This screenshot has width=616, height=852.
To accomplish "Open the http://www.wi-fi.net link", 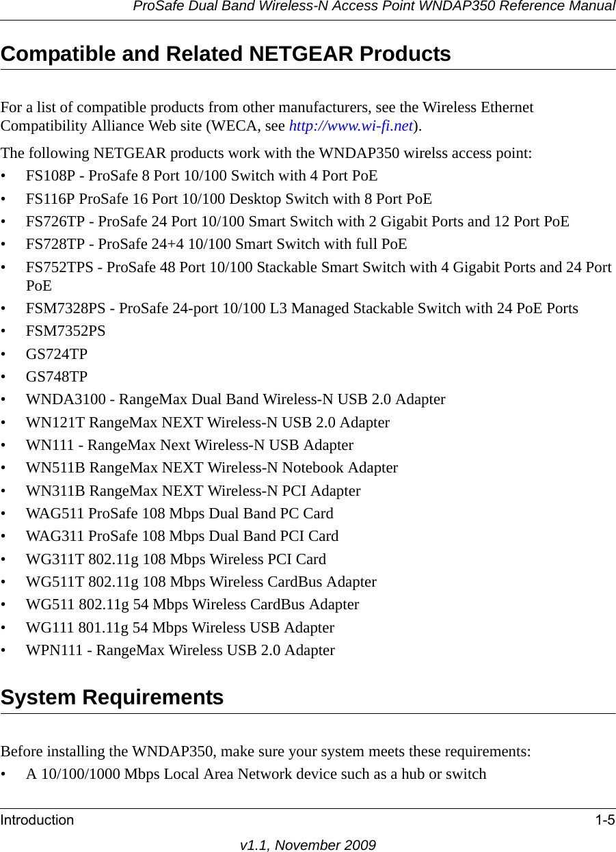I will pyautogui.click(x=351, y=127).
